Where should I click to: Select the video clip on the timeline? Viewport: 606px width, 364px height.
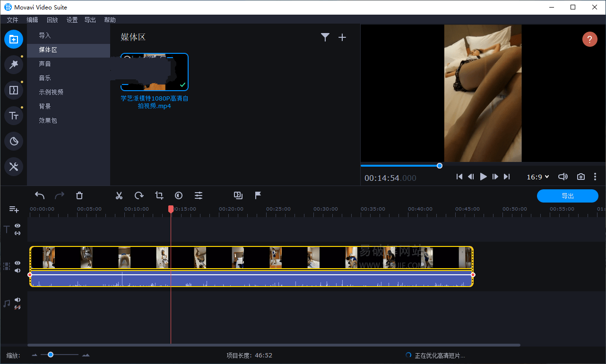pos(251,258)
